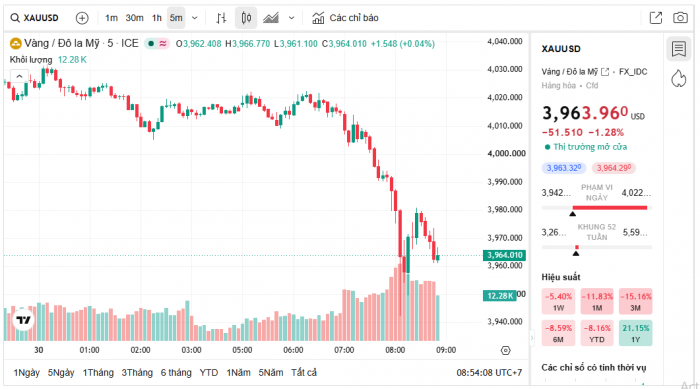Image resolution: width=700 pixels, height=389 pixels.
Task: Take a chart snapshot with camera icon
Action: click(680, 18)
